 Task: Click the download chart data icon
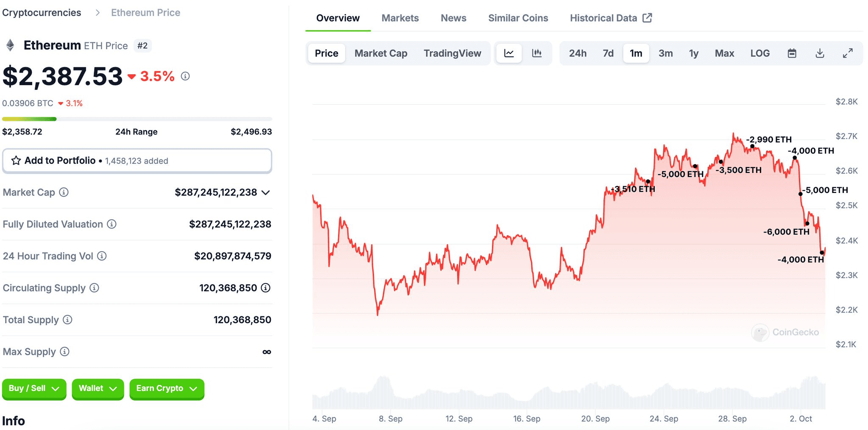click(820, 53)
